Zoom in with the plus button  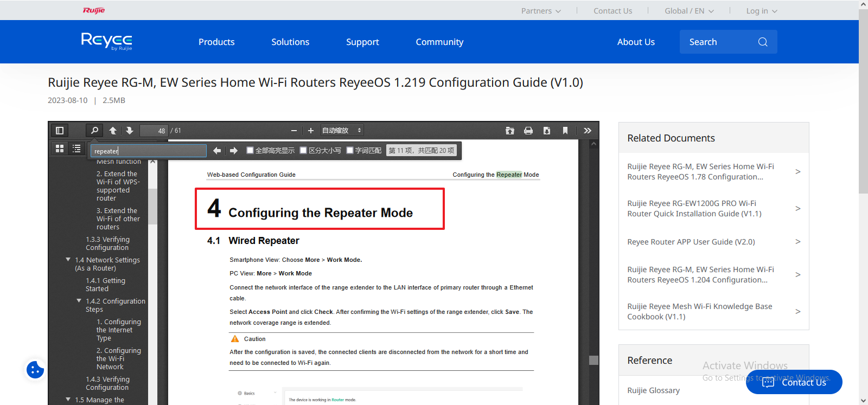click(x=311, y=131)
